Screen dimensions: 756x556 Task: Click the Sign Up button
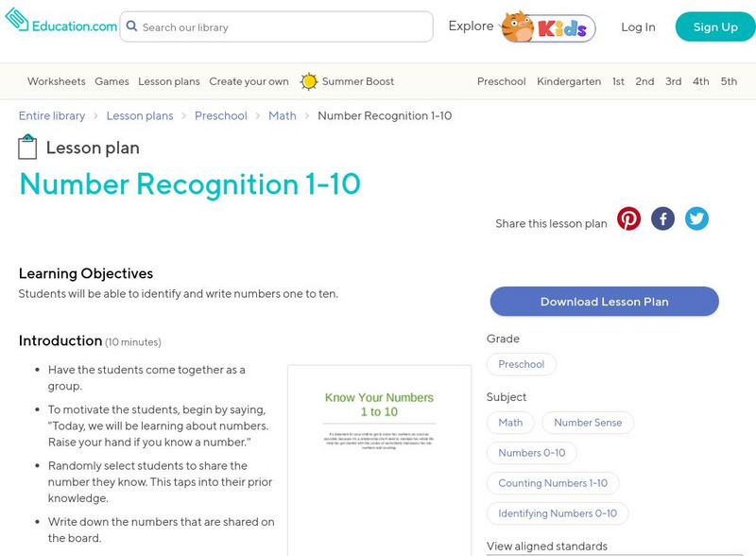tap(715, 26)
